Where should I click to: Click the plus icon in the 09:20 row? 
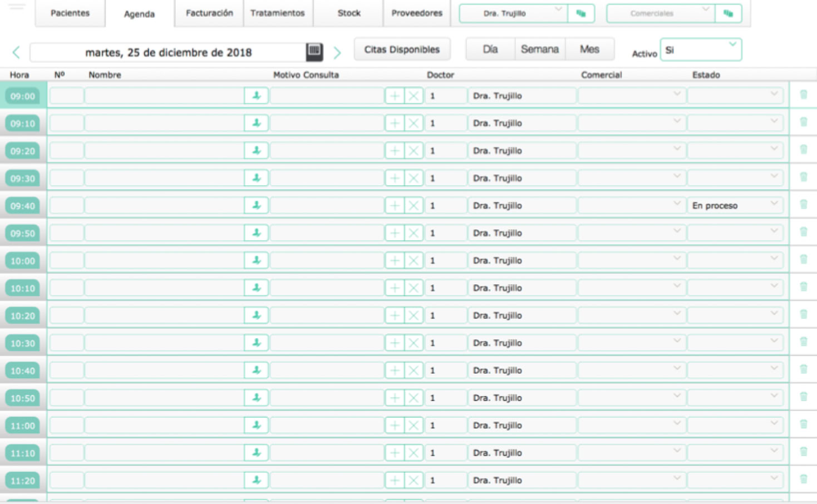click(x=395, y=151)
